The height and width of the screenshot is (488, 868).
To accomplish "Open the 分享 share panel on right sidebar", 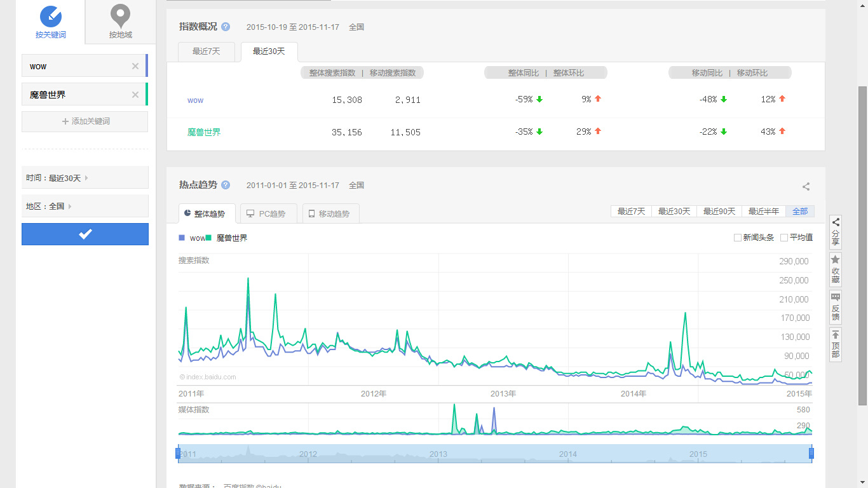I will click(834, 231).
